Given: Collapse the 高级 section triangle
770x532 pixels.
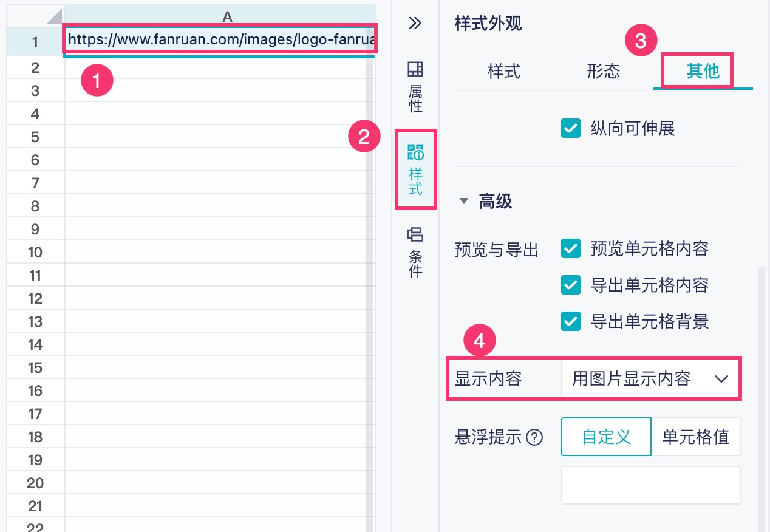Looking at the screenshot, I should pyautogui.click(x=465, y=202).
